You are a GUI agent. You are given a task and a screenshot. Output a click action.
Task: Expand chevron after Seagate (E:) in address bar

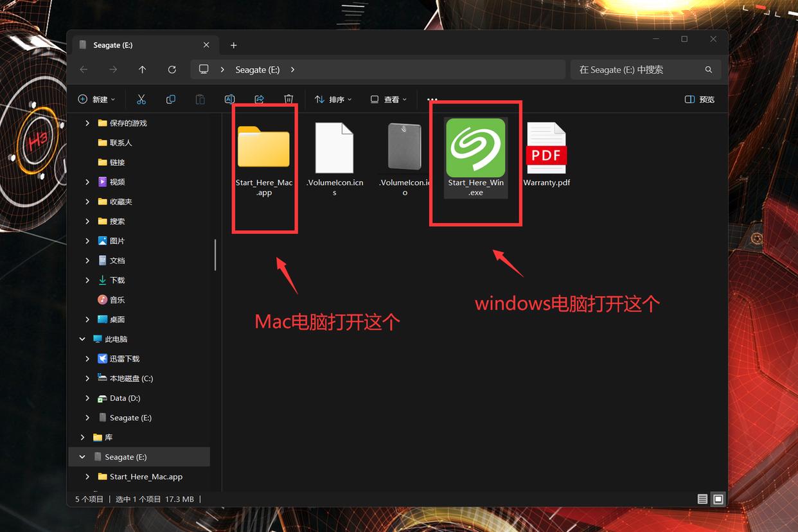(x=293, y=69)
